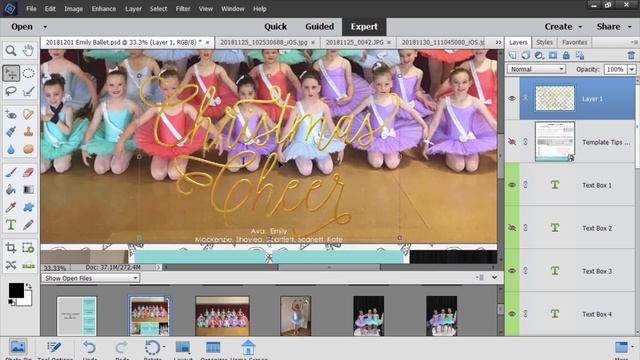This screenshot has height=360, width=640.
Task: Open the Filter menu
Action: (183, 9)
